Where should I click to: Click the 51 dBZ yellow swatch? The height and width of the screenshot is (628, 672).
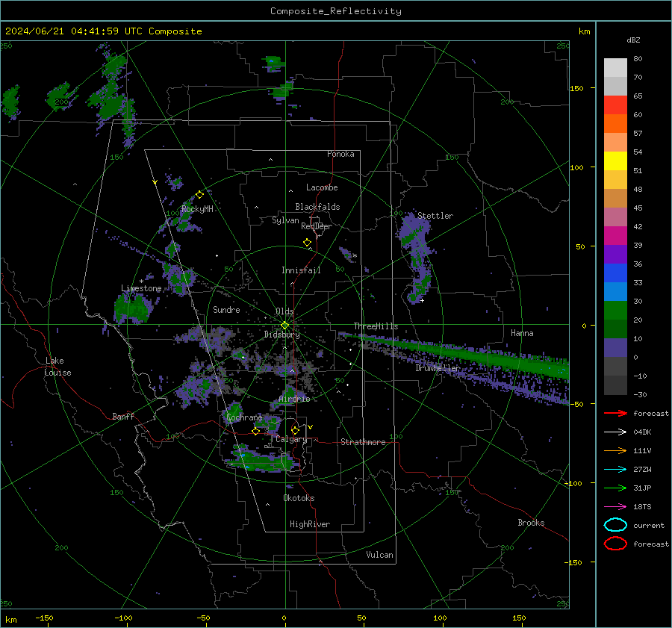(615, 161)
